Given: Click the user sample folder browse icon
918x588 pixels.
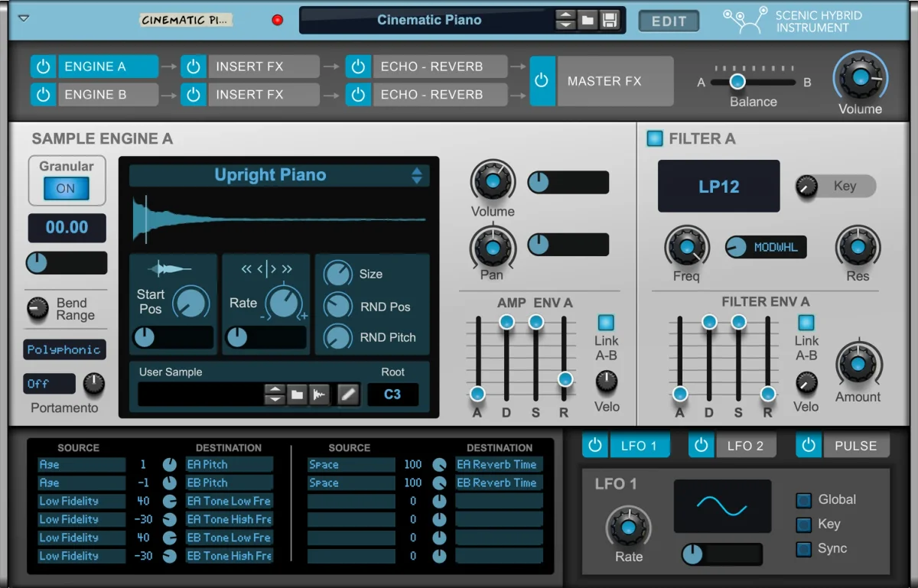Looking at the screenshot, I should [x=297, y=395].
